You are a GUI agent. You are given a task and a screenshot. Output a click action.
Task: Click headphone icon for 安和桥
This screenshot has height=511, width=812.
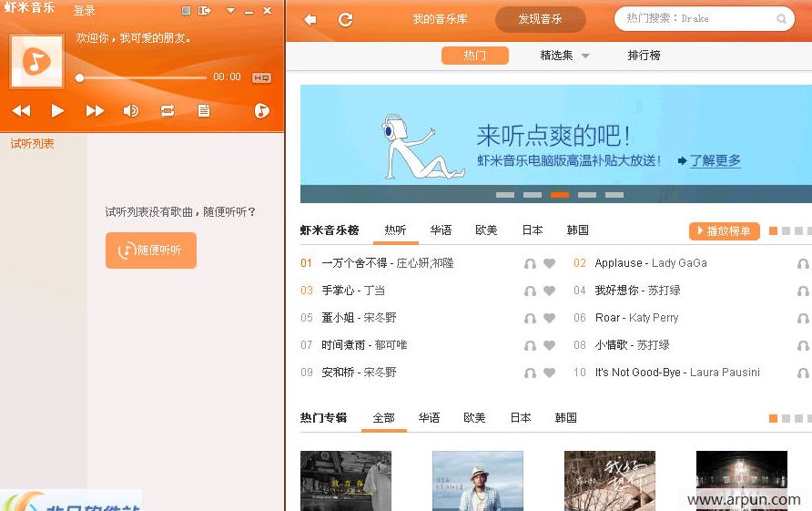(x=530, y=373)
